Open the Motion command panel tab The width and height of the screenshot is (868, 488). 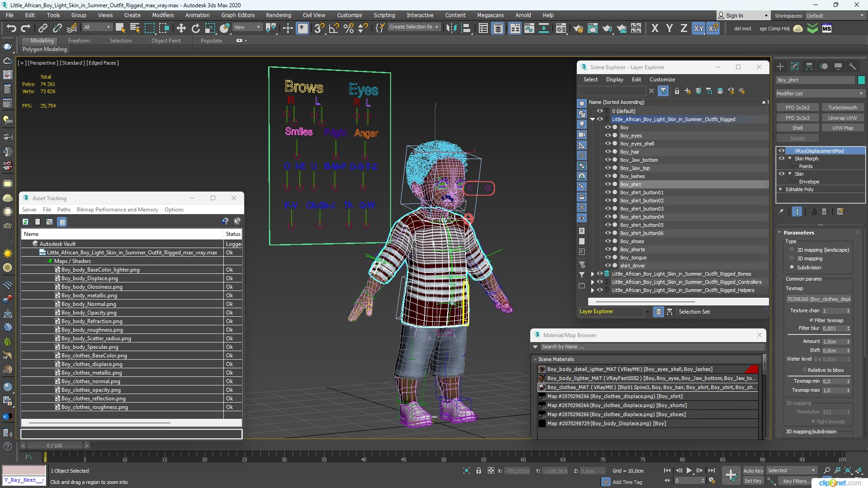click(x=824, y=66)
